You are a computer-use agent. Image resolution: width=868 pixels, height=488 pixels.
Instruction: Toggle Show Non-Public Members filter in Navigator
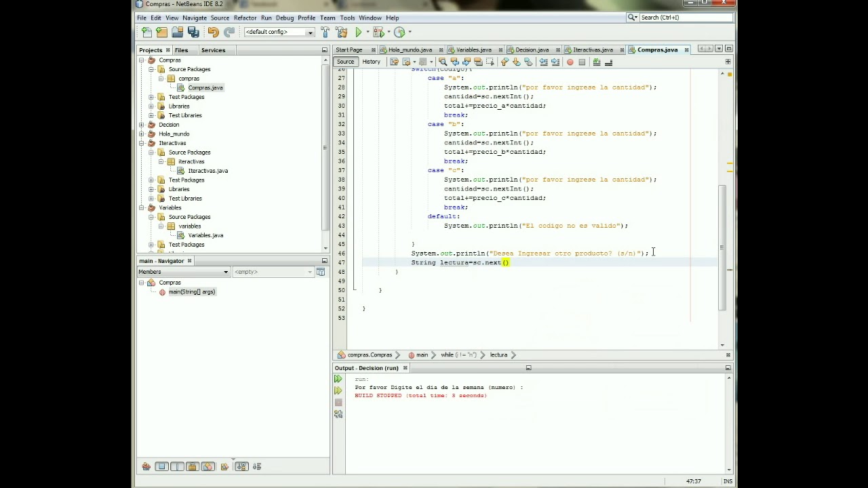tap(193, 466)
